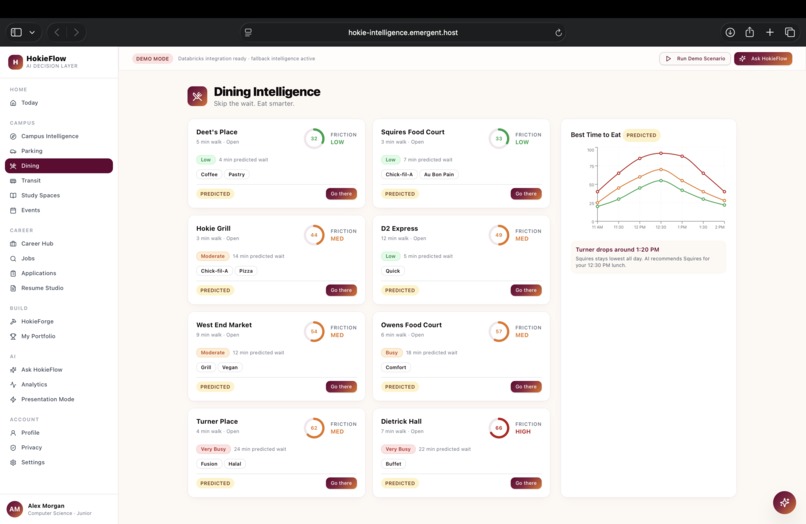The height and width of the screenshot is (524, 806).
Task: Click the Comfort tag on Owens Food Court
Action: [396, 368]
